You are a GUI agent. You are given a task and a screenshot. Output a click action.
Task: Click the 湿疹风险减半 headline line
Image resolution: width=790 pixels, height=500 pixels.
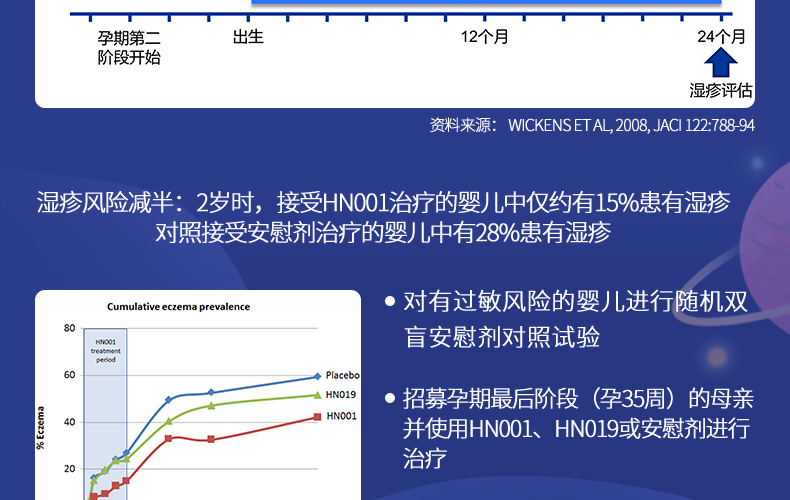(383, 203)
